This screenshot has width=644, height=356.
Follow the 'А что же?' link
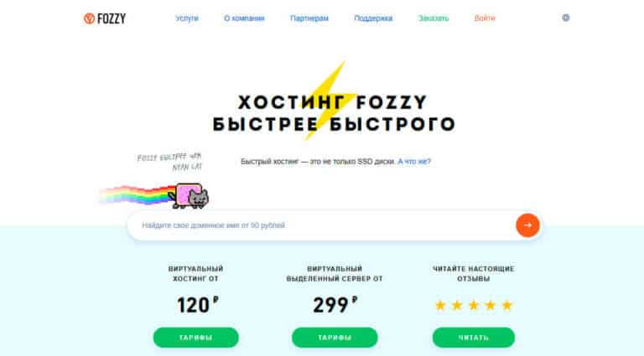[414, 162]
